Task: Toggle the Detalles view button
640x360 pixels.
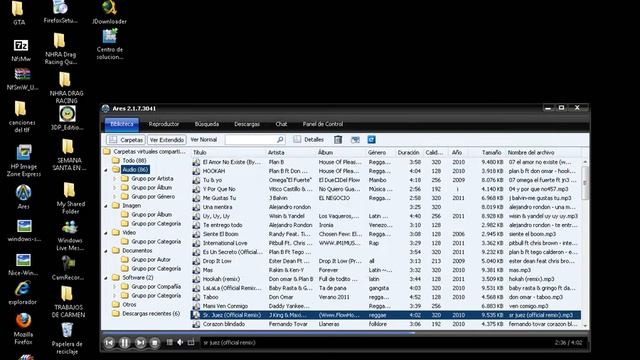Action: click(x=309, y=140)
